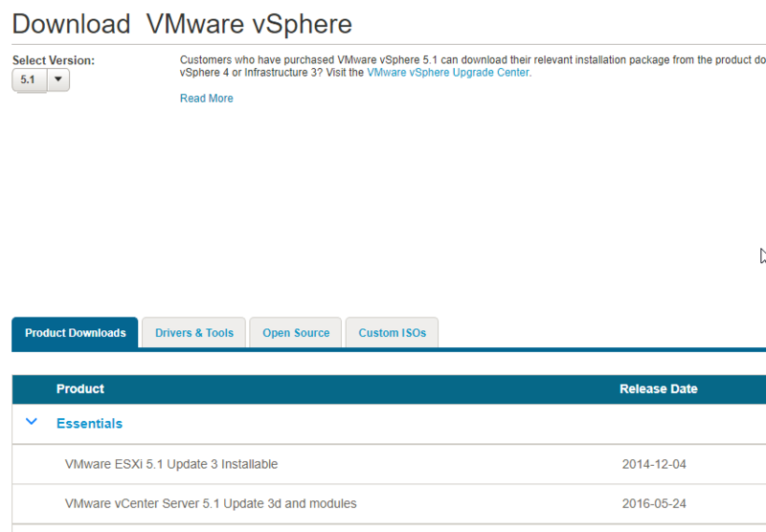
Task: Click the Essentials section title
Action: tap(89, 423)
